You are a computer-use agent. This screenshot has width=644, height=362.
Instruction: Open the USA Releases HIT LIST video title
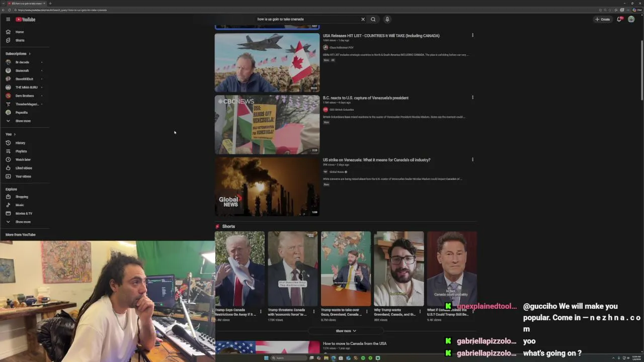click(381, 36)
